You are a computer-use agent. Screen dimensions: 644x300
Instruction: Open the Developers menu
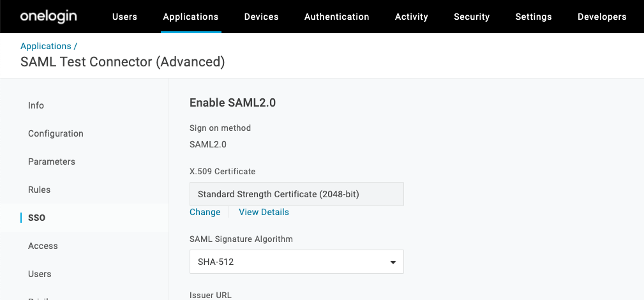coord(601,17)
